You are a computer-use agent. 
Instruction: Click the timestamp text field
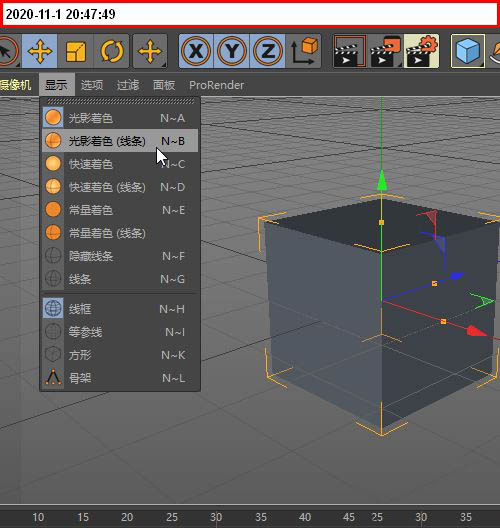pos(250,14)
